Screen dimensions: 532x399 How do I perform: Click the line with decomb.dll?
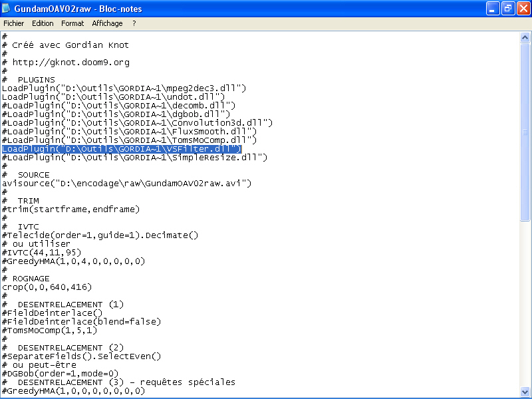(x=119, y=106)
